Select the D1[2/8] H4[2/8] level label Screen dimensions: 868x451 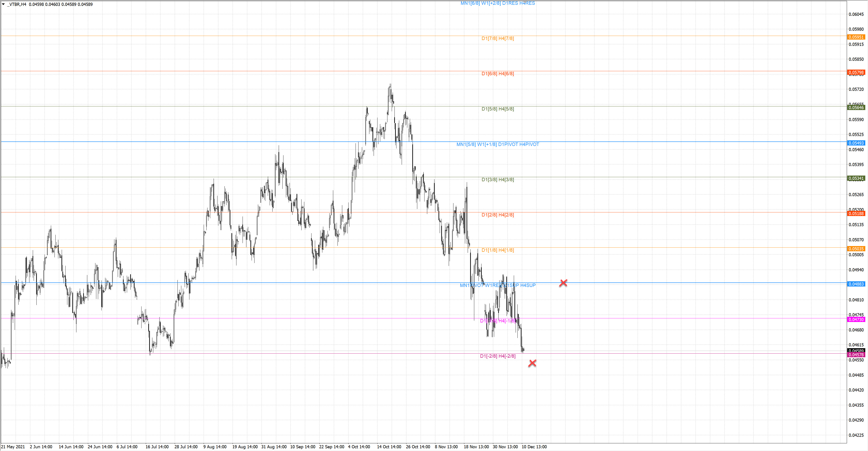click(x=498, y=215)
